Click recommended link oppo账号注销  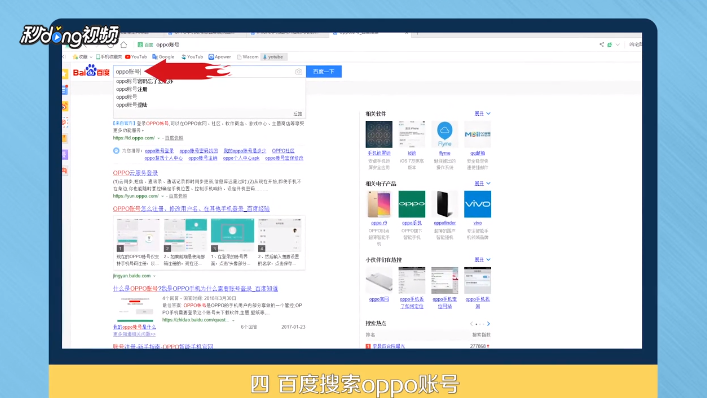coord(202,158)
